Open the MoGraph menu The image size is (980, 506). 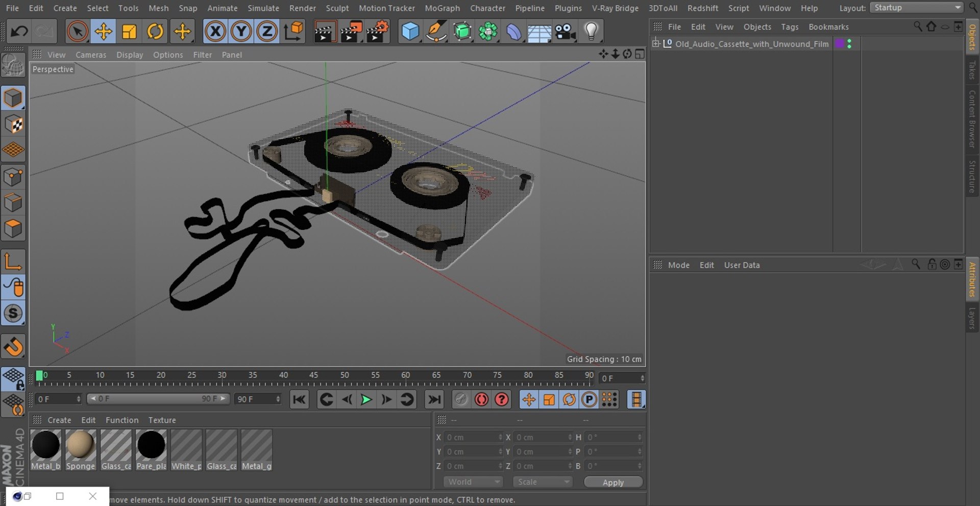click(x=442, y=8)
